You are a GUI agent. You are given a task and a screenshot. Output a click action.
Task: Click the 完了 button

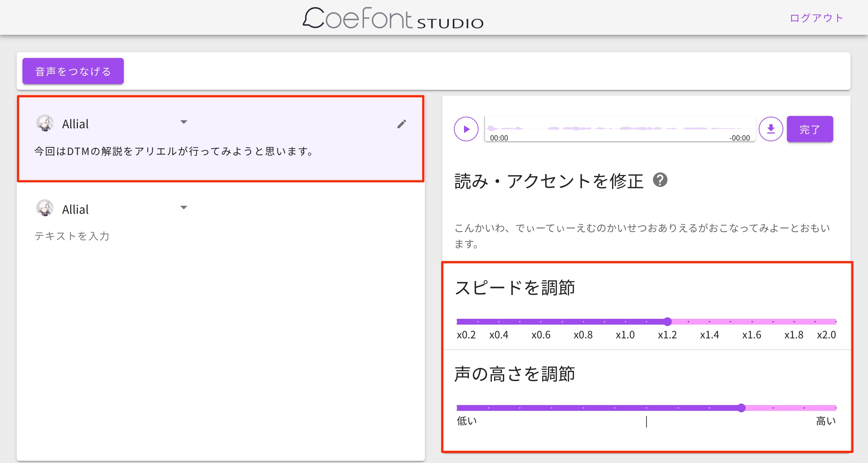tap(810, 129)
